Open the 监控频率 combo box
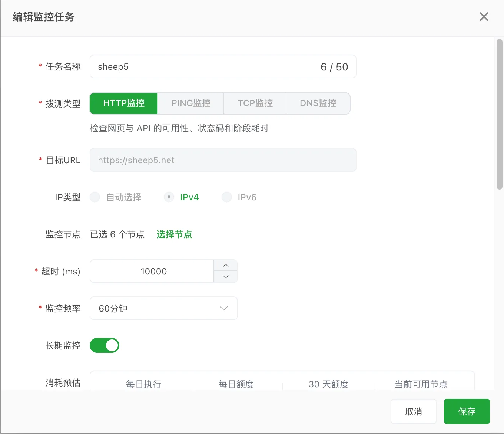504x434 pixels. (164, 308)
